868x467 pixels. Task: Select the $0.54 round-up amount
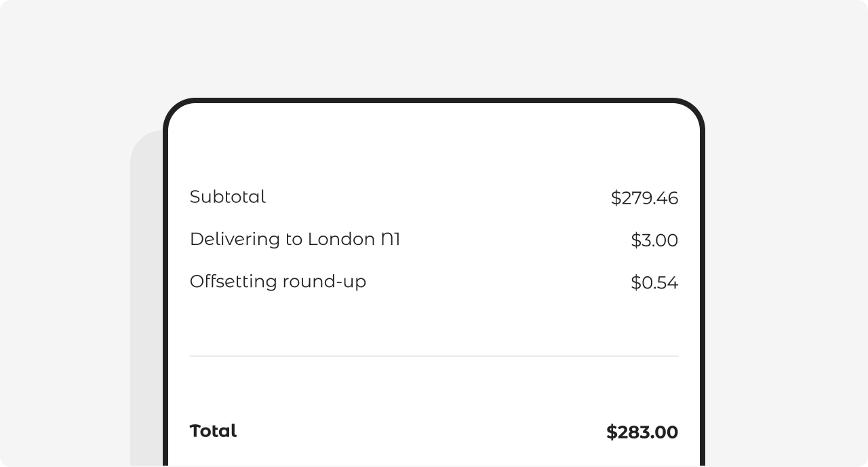654,282
